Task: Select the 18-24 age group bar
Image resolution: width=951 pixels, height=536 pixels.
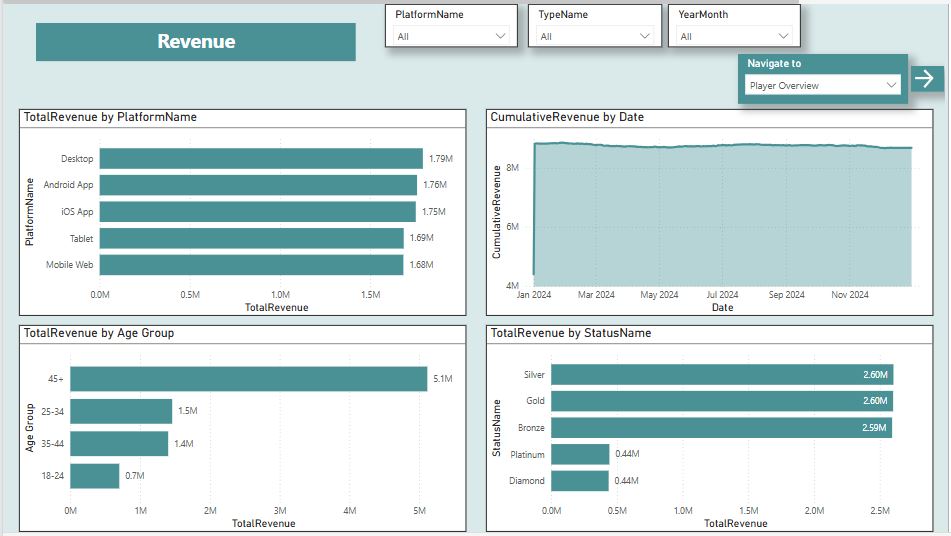Action: tap(95, 476)
